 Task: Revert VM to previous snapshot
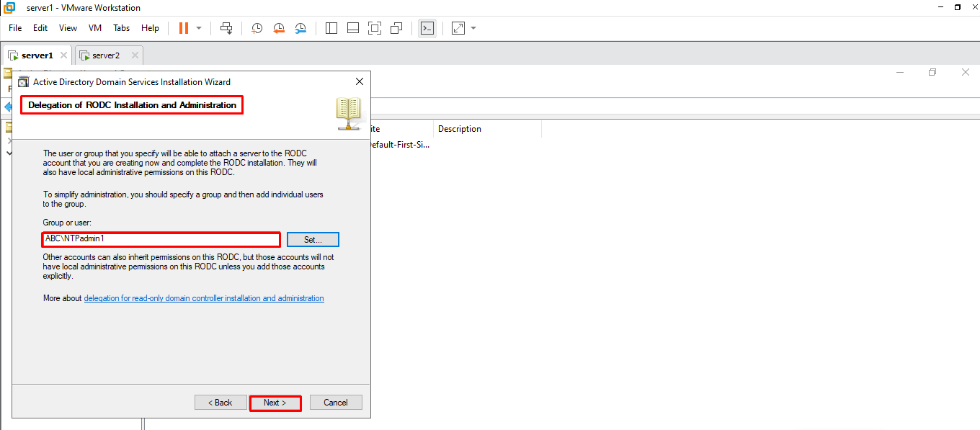pos(279,28)
